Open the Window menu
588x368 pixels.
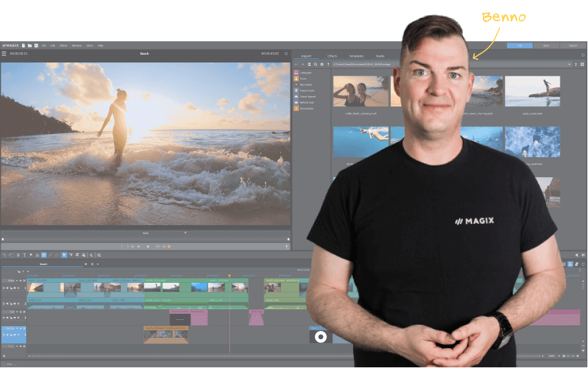[x=77, y=45]
